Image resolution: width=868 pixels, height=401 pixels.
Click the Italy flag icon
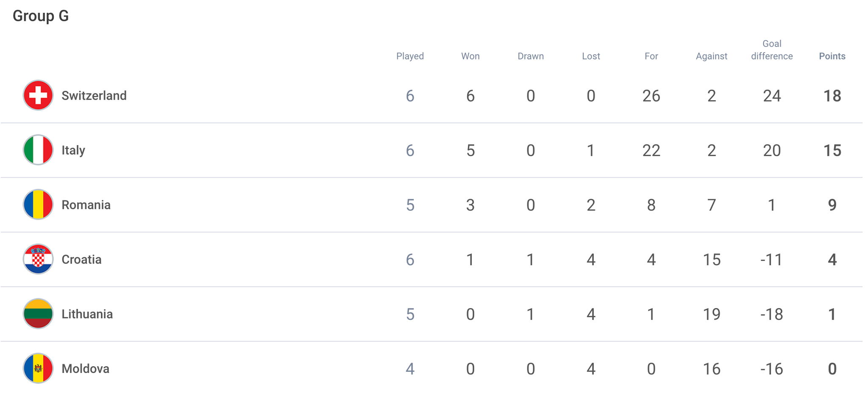38,150
